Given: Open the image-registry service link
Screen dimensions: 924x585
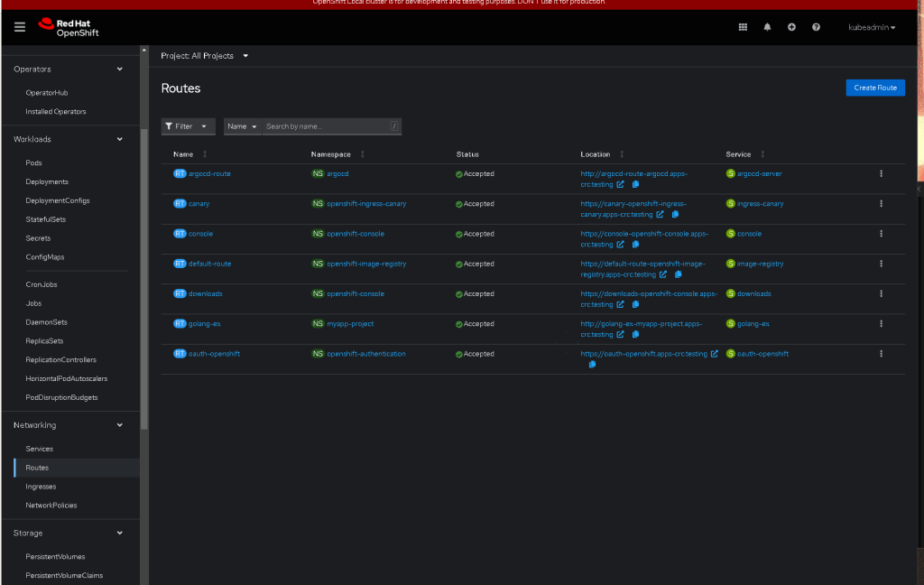Looking at the screenshot, I should click(x=760, y=265).
